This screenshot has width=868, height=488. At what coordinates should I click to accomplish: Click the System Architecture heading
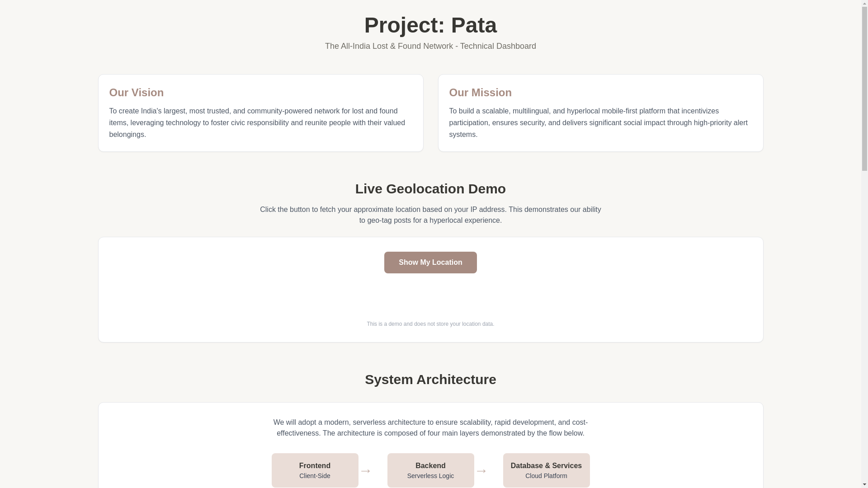click(x=430, y=379)
